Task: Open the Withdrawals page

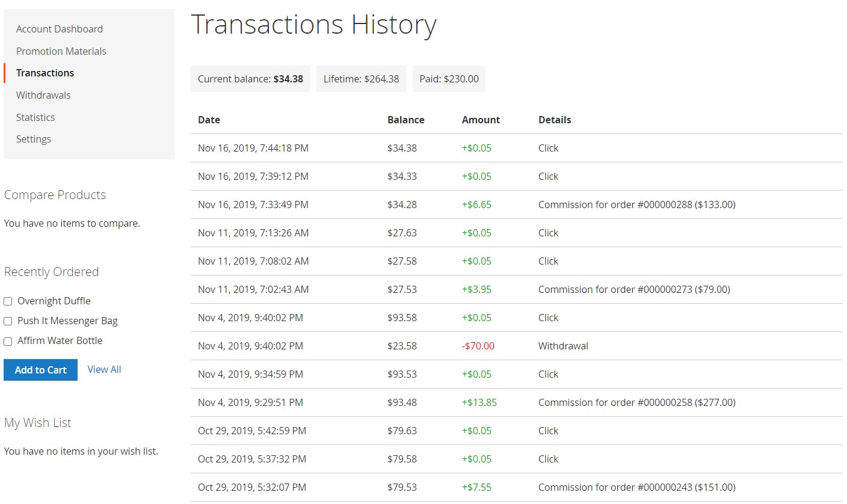Action: tap(43, 95)
